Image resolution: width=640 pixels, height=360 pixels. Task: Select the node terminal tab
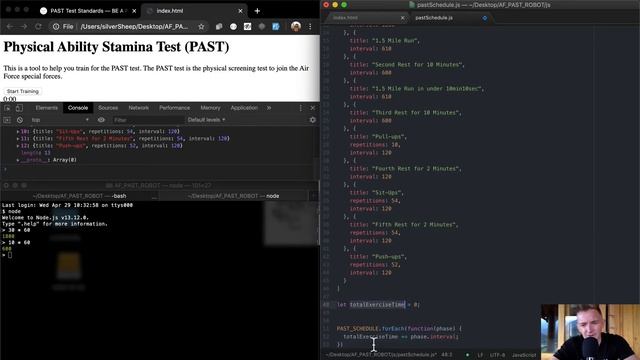[233, 196]
